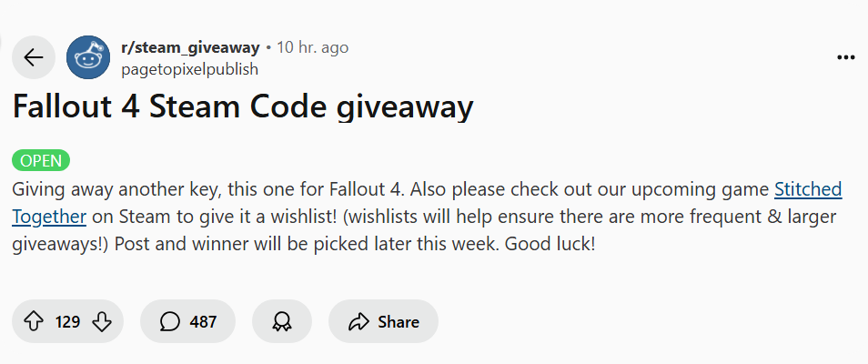Open the r/steam_giveaway community avatar
Image resolution: width=868 pixels, height=364 pixels.
pos(89,58)
